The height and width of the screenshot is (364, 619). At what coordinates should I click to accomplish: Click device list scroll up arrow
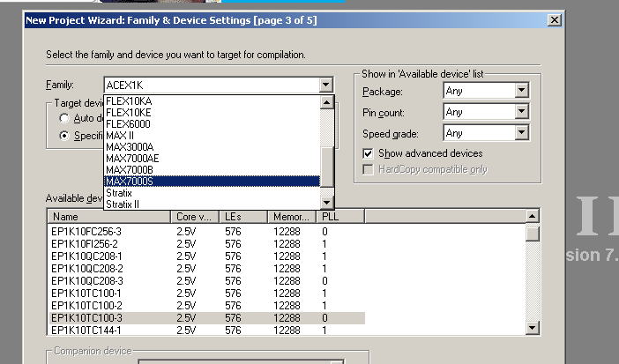(533, 216)
